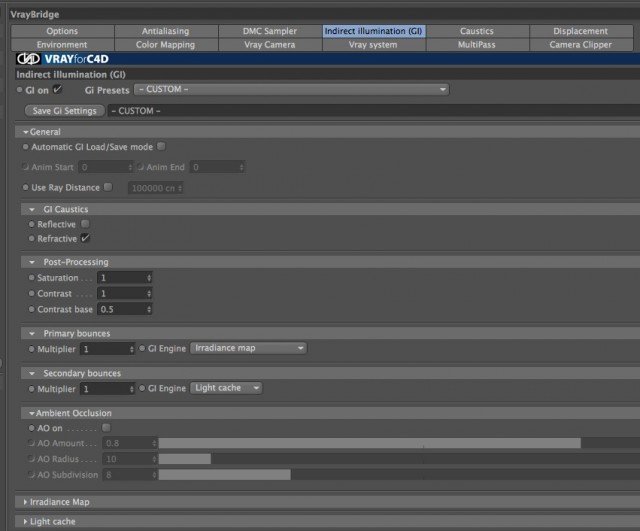This screenshot has width=640, height=531.
Task: Click the Saturation value field
Action: 122,278
